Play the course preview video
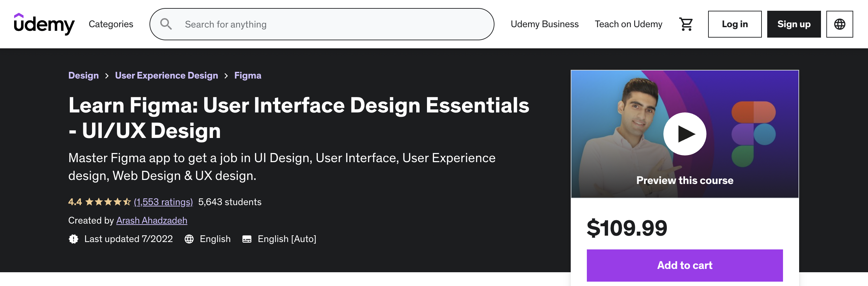 [685, 134]
